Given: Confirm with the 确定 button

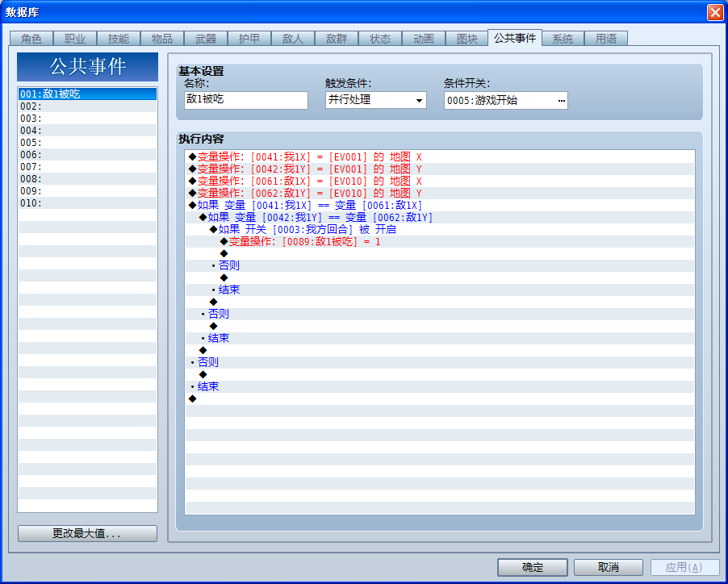Looking at the screenshot, I should point(533,567).
